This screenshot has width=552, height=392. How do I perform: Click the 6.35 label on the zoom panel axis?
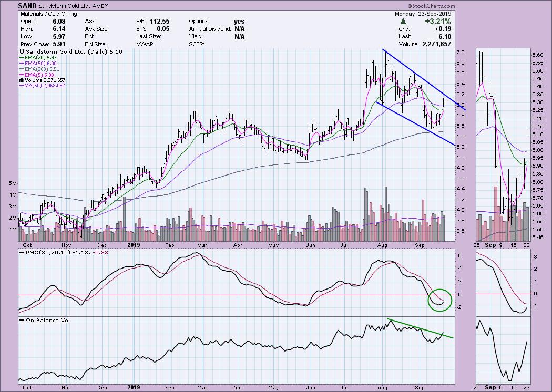[x=537, y=95]
